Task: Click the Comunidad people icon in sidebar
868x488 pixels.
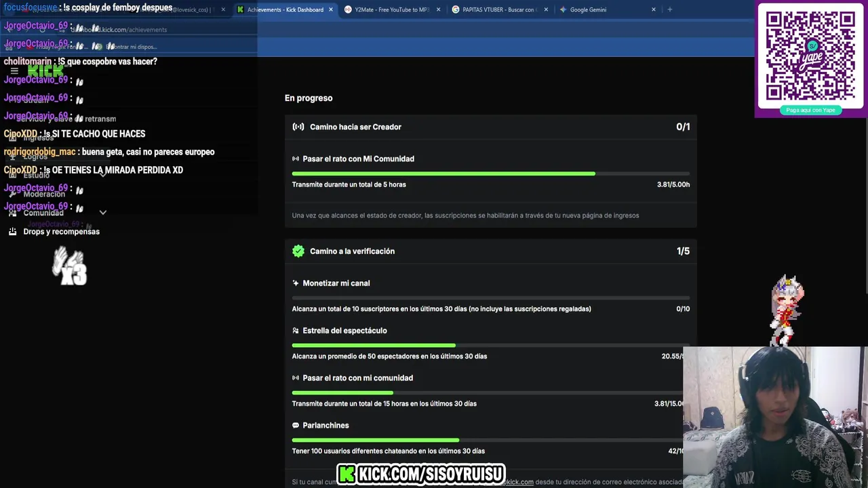Action: 12,213
